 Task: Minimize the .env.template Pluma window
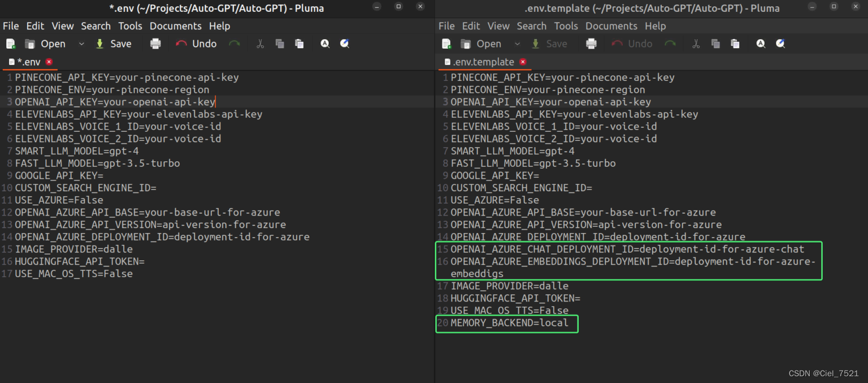pos(812,7)
